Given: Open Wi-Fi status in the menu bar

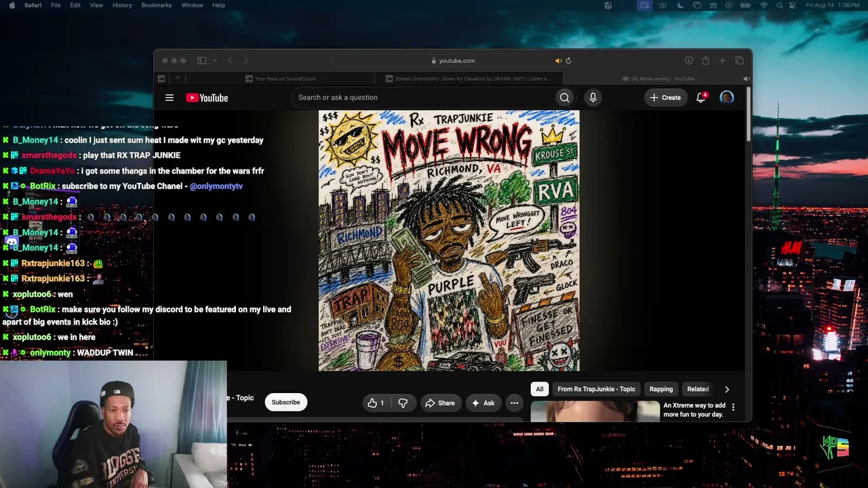Looking at the screenshot, I should click(x=764, y=5).
